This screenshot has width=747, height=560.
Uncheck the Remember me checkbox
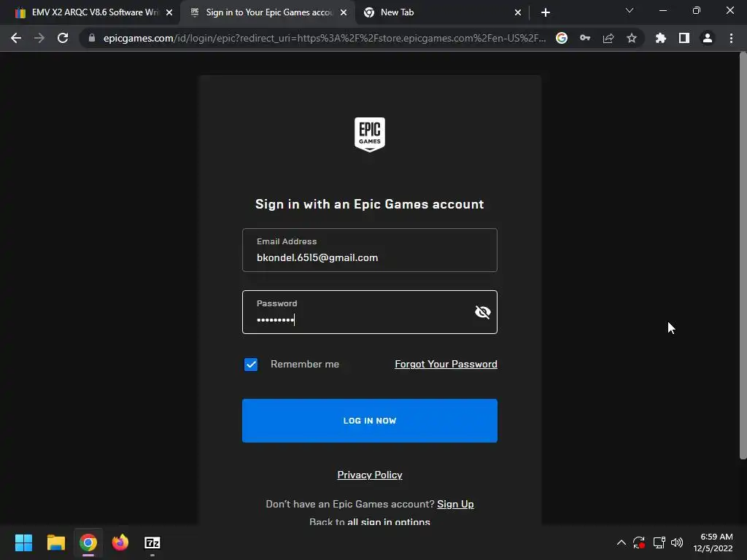(251, 365)
